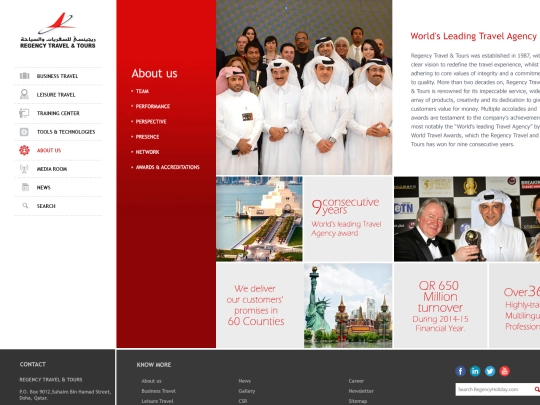Click the award ceremony trophy photo
The image size is (540, 405).
[x=467, y=219]
